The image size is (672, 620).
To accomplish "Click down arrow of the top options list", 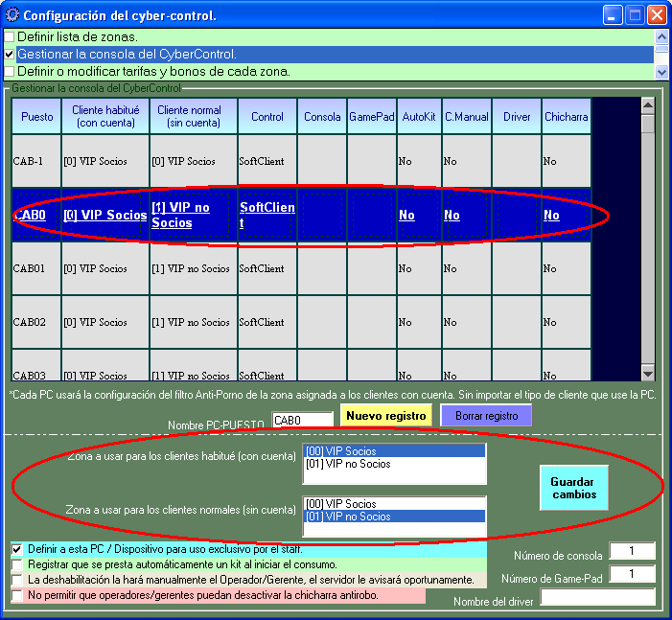I will pos(661,72).
